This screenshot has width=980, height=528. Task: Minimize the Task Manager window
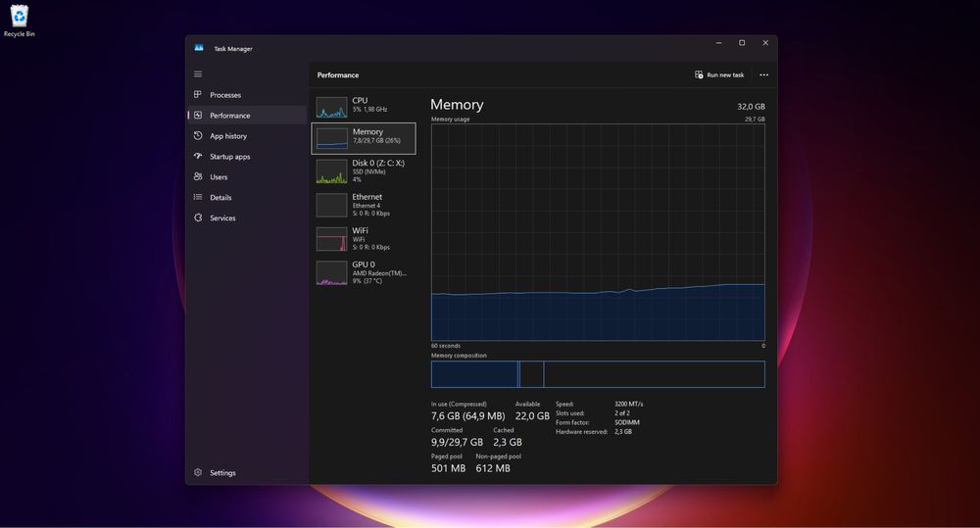(718, 43)
